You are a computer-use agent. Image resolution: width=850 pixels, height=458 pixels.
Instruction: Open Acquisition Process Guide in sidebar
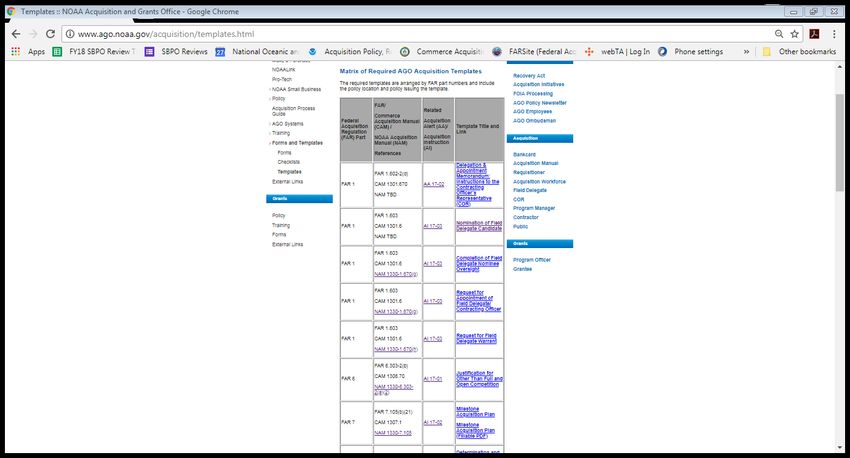pyautogui.click(x=293, y=111)
